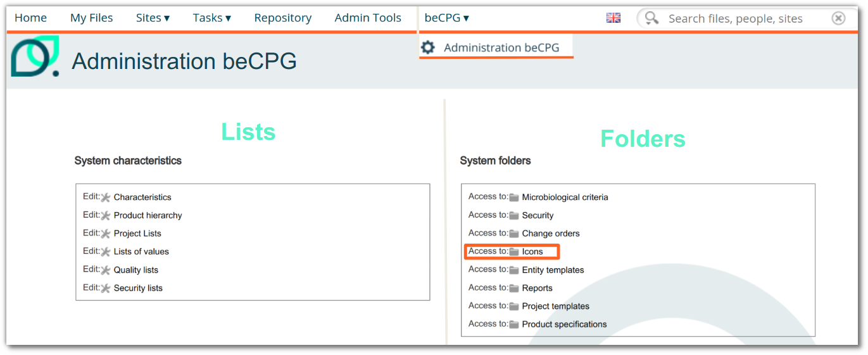Go to the Repository menu item
This screenshot has height=355, width=868.
click(x=282, y=18)
